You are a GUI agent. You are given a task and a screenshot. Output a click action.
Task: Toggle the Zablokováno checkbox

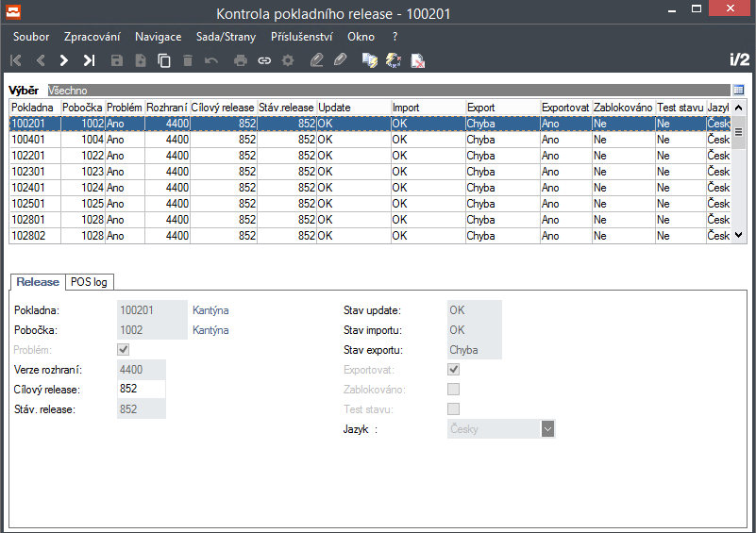coord(453,390)
